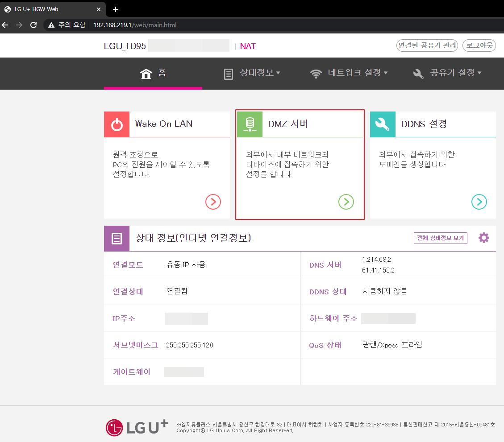504x442 pixels.
Task: Expand the 공유기 설정 dropdown arrow
Action: tap(479, 73)
